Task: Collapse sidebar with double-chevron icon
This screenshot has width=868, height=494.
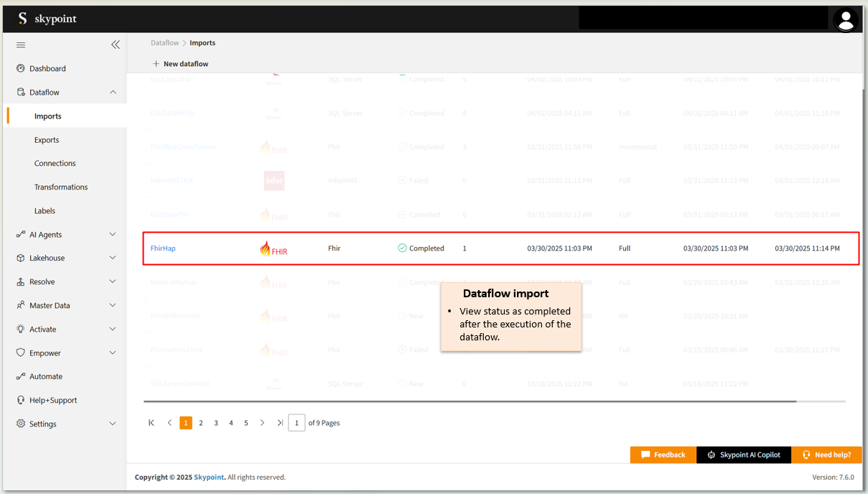Action: tap(115, 45)
